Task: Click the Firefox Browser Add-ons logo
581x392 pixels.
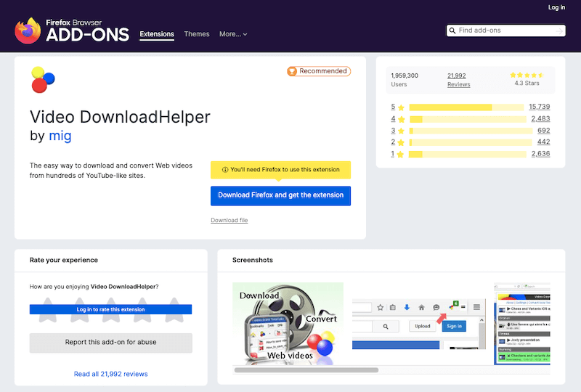Action: [x=72, y=30]
